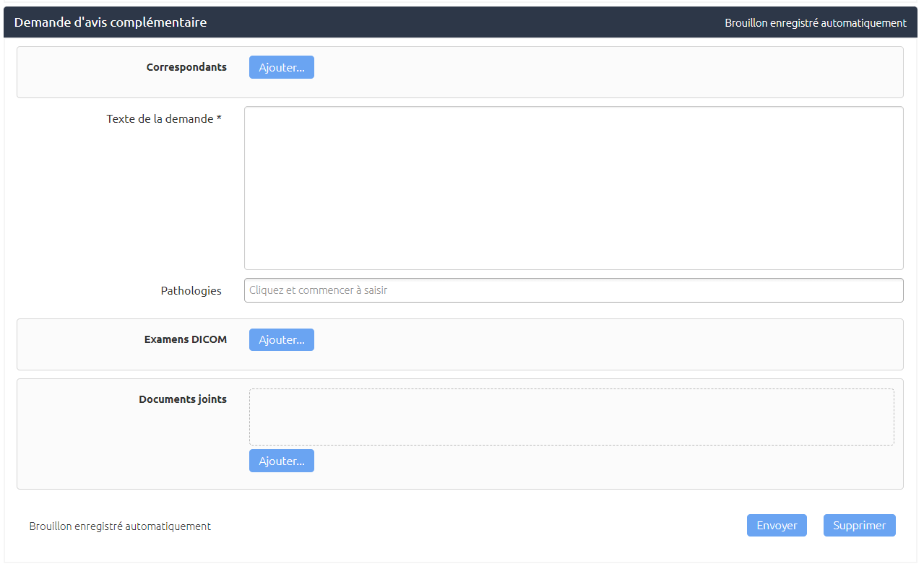Select the Examens DICOM label

coord(186,339)
